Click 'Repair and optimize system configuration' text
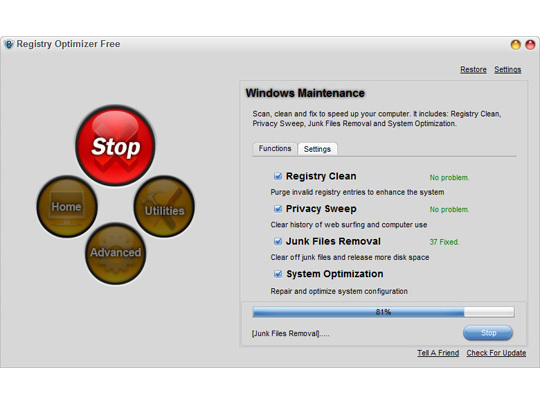The height and width of the screenshot is (405, 540). point(339,291)
